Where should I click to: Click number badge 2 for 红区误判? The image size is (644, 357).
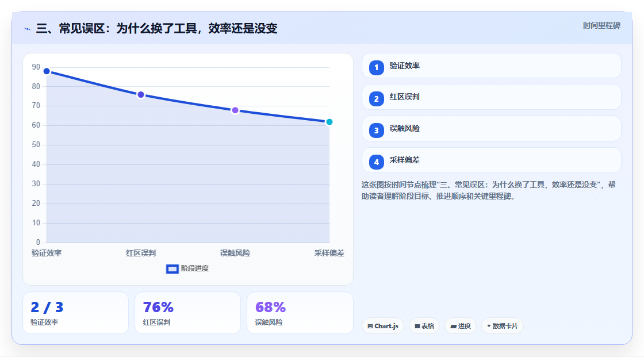376,99
